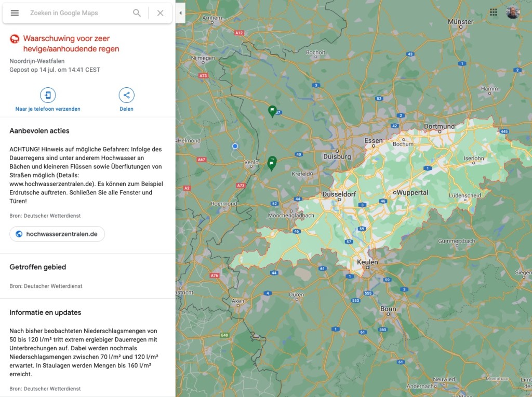532x397 pixels.
Task: Click the red weather warning icon
Action: [15, 39]
